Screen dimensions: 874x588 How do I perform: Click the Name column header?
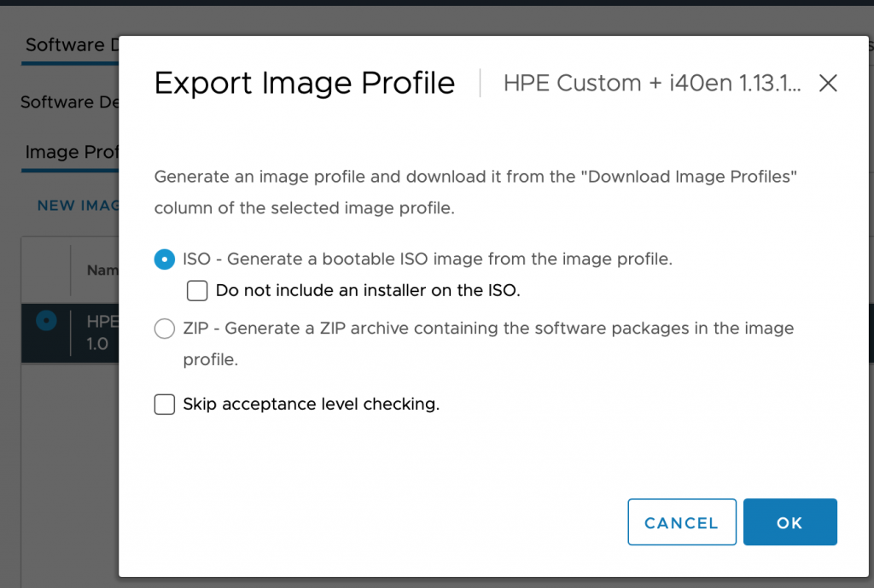[102, 270]
